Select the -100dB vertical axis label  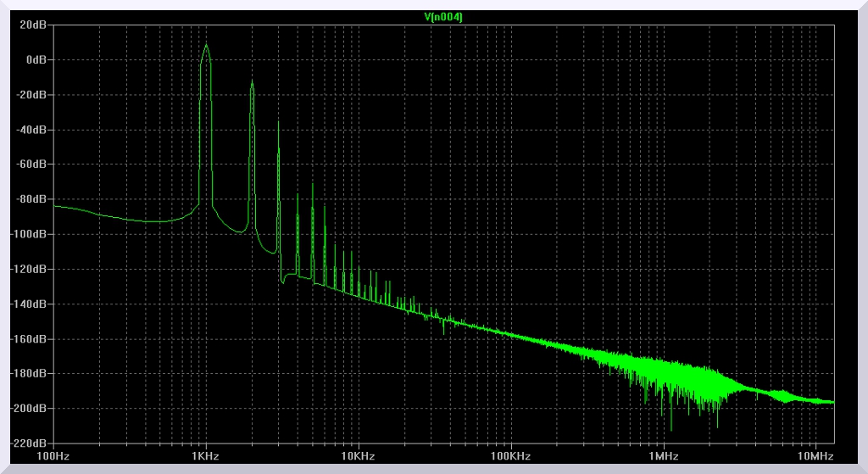[x=31, y=234]
